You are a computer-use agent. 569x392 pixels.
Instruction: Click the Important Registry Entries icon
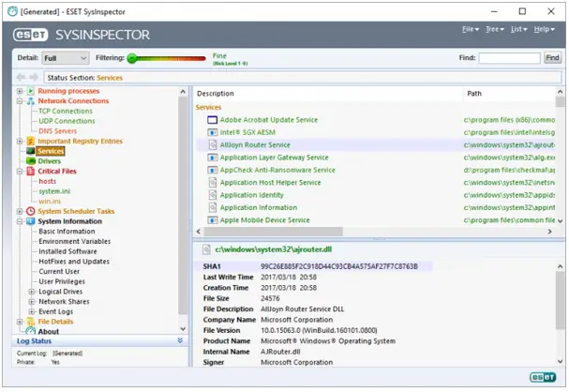[x=31, y=142]
